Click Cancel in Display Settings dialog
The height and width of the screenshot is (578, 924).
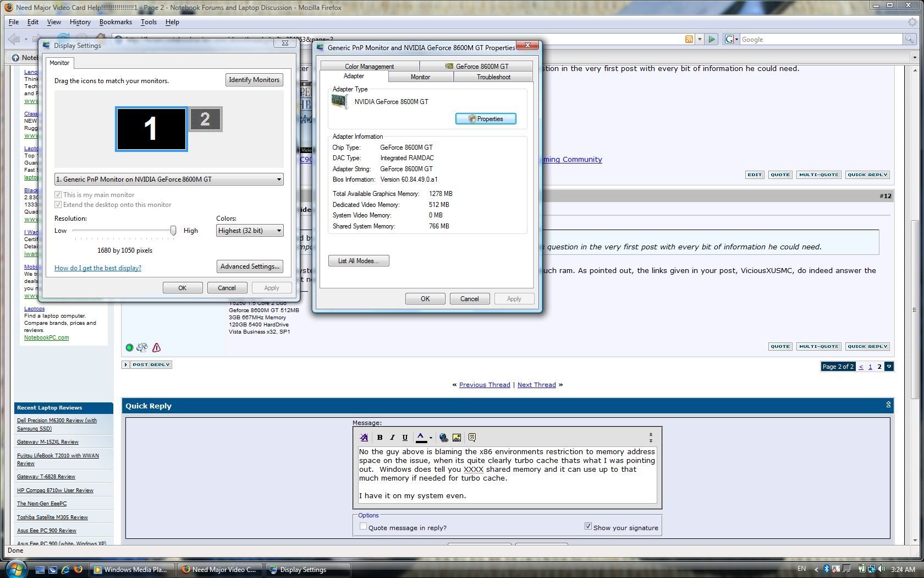tap(227, 288)
